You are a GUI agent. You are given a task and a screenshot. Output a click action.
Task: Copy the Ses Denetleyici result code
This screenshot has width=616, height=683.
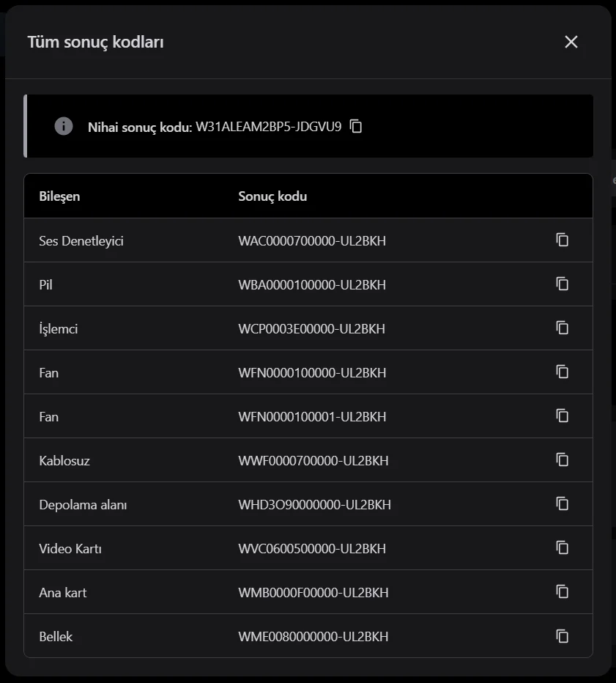(x=562, y=240)
